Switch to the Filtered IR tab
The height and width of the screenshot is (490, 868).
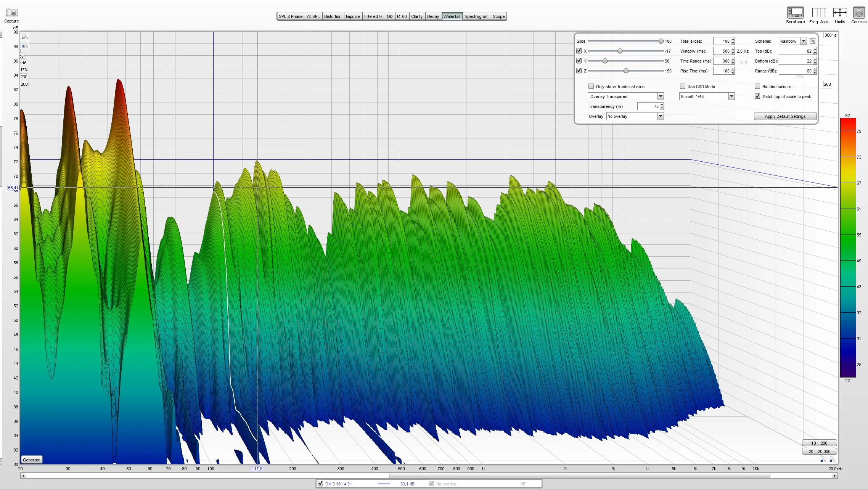(373, 16)
